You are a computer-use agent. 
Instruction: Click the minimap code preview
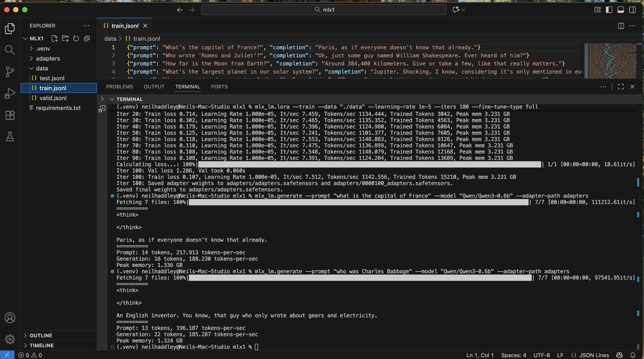(612, 60)
